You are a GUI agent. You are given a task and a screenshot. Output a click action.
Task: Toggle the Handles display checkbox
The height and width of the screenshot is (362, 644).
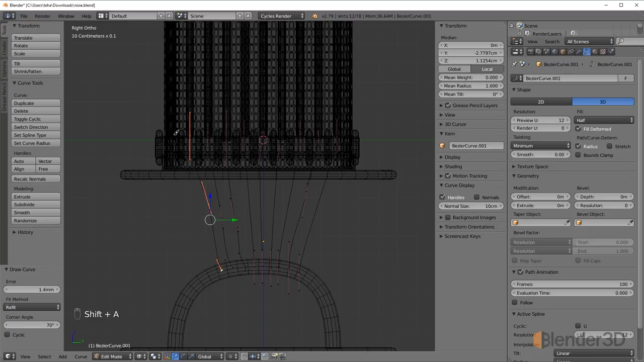pyautogui.click(x=442, y=197)
